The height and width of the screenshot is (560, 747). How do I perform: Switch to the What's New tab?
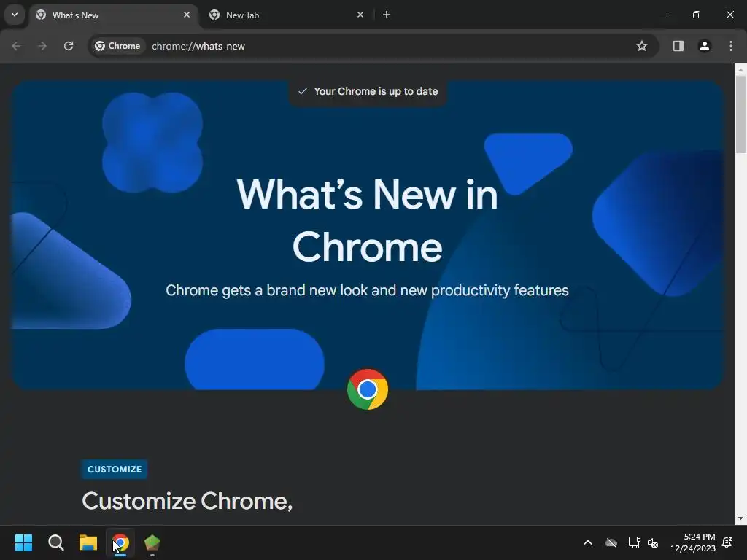tap(113, 15)
